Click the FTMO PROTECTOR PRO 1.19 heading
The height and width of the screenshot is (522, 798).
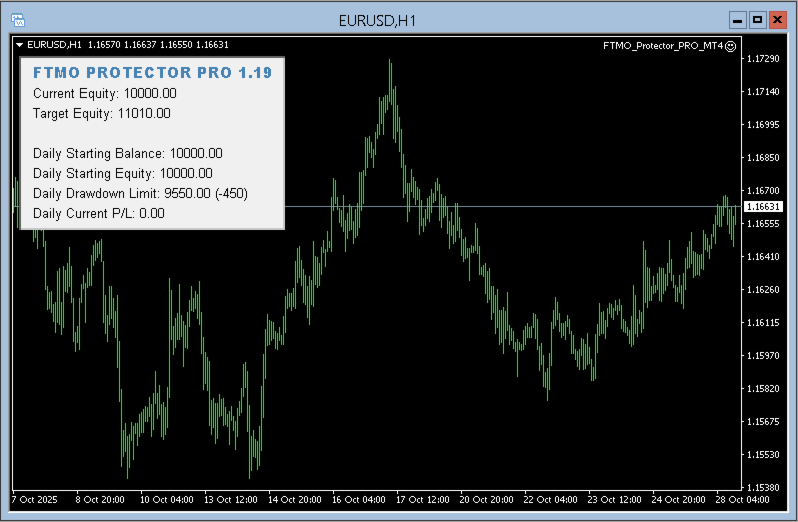[152, 73]
